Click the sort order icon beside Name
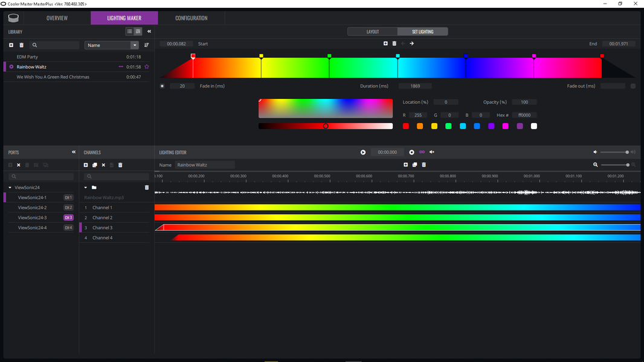Image resolution: width=644 pixels, height=362 pixels. point(147,45)
